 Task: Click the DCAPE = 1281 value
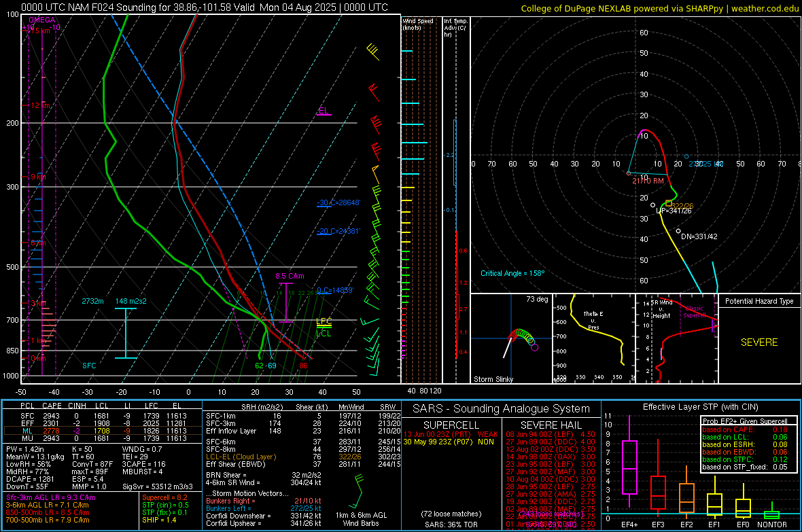30,479
